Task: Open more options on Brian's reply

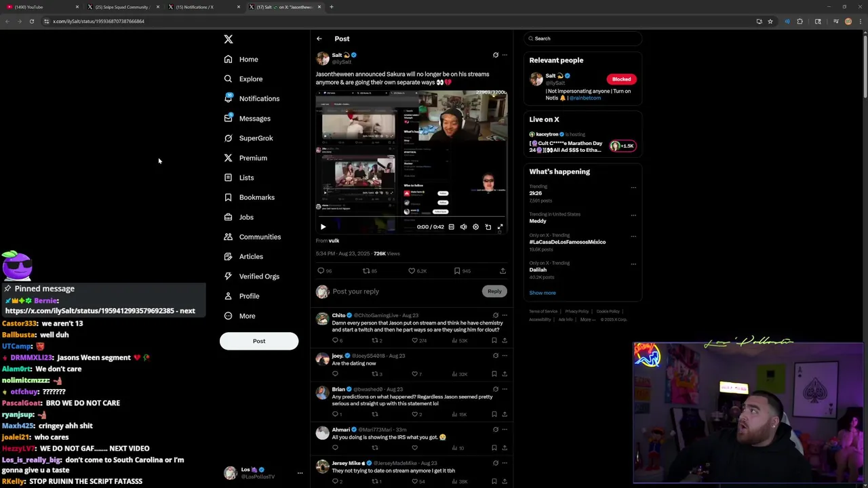Action: click(x=505, y=390)
